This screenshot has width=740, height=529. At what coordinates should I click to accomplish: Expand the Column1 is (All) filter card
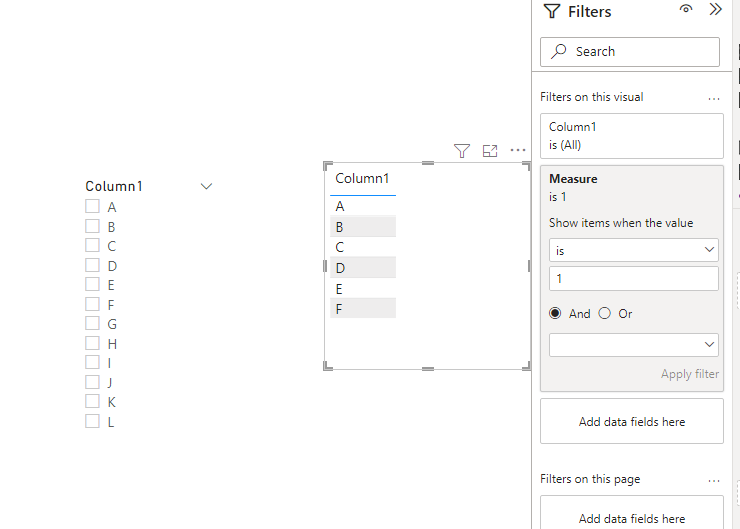[631, 136]
